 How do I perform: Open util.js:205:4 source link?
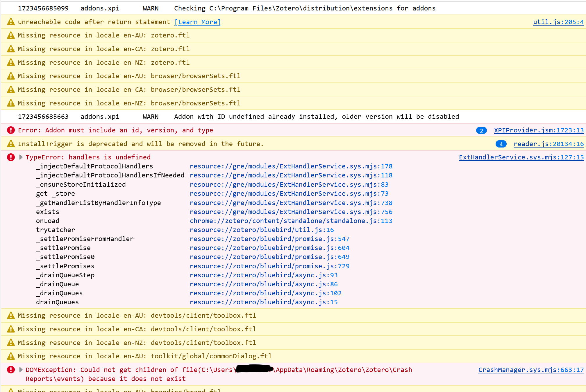coord(558,22)
